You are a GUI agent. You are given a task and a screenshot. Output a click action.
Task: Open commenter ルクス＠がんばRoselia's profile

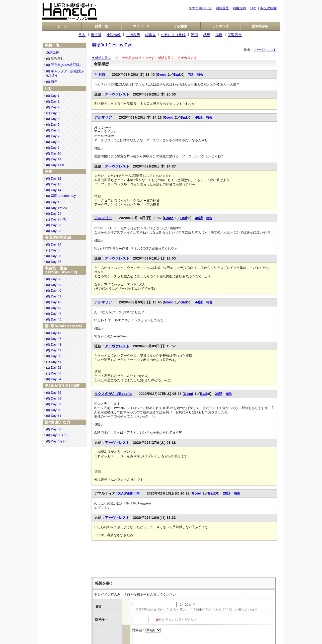[x=113, y=394]
